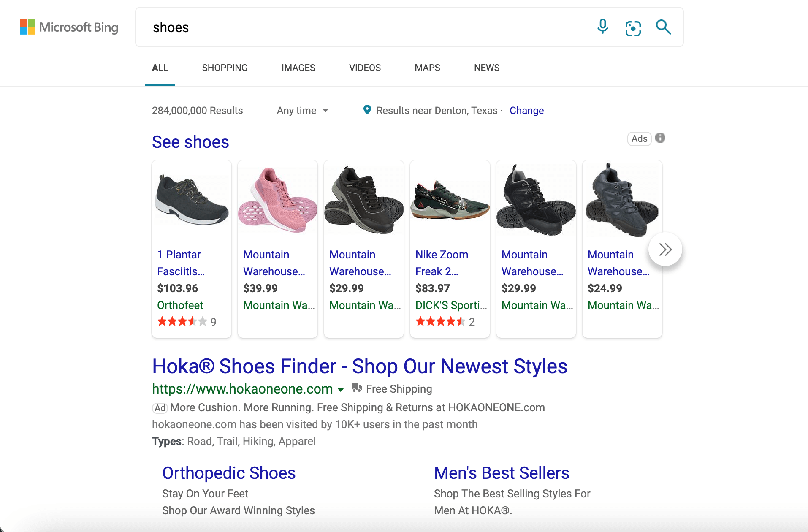The width and height of the screenshot is (808, 532).
Task: Go to the Videos tab
Action: click(365, 68)
